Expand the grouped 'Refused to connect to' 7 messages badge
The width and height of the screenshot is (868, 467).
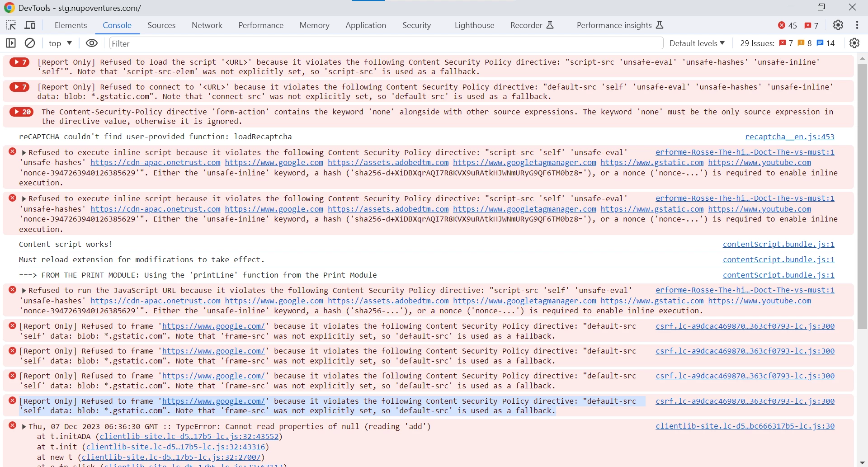19,87
